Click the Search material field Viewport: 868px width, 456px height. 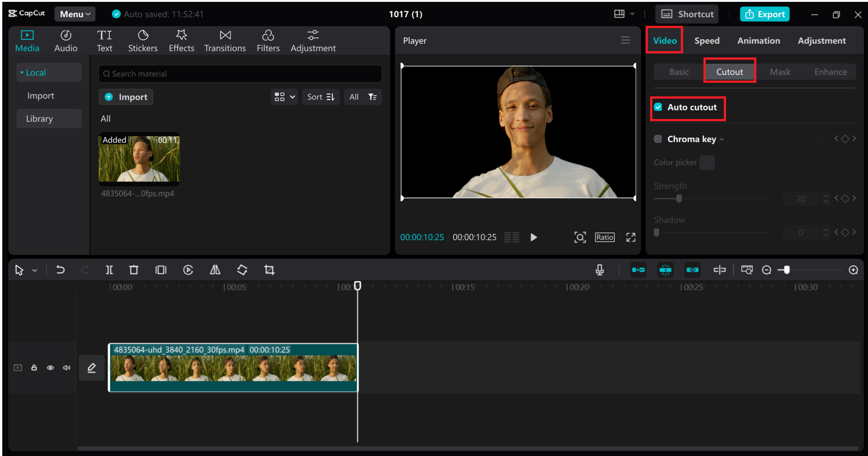point(240,74)
